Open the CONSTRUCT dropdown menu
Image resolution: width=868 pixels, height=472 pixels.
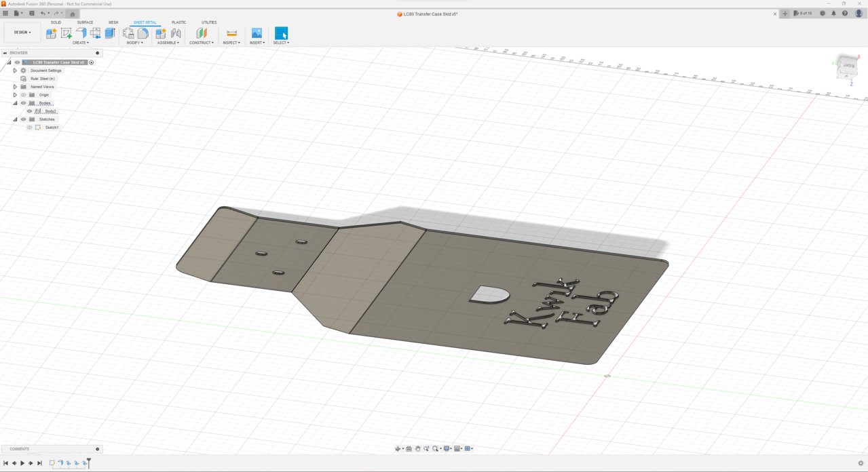(202, 43)
